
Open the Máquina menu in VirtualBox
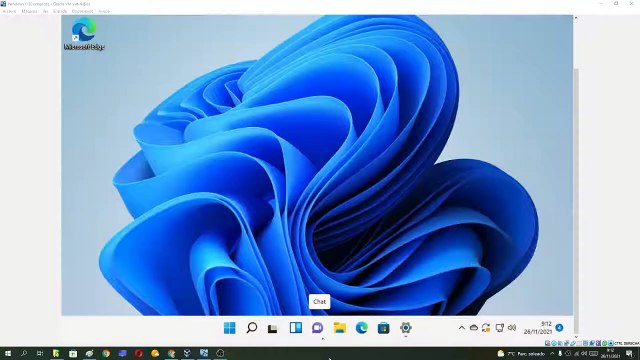tap(29, 11)
